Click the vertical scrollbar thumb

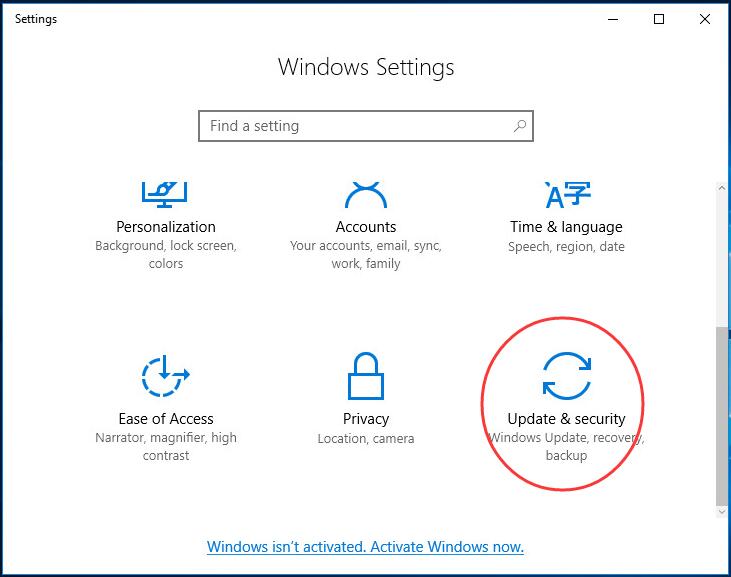[722, 416]
